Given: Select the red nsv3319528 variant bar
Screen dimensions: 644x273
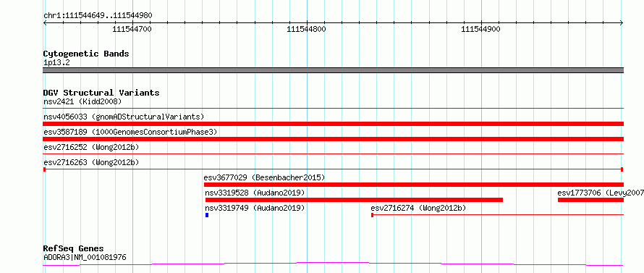Looking at the screenshot, I should (354, 200).
